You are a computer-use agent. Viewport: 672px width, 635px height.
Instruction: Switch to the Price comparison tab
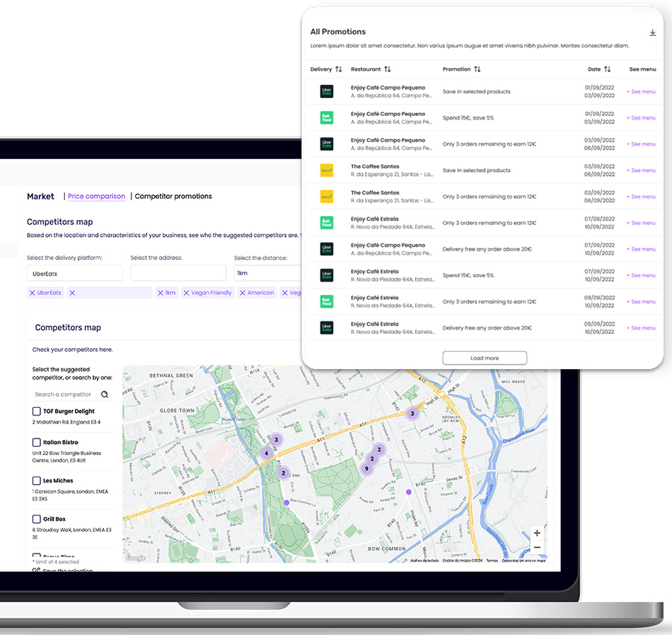96,196
